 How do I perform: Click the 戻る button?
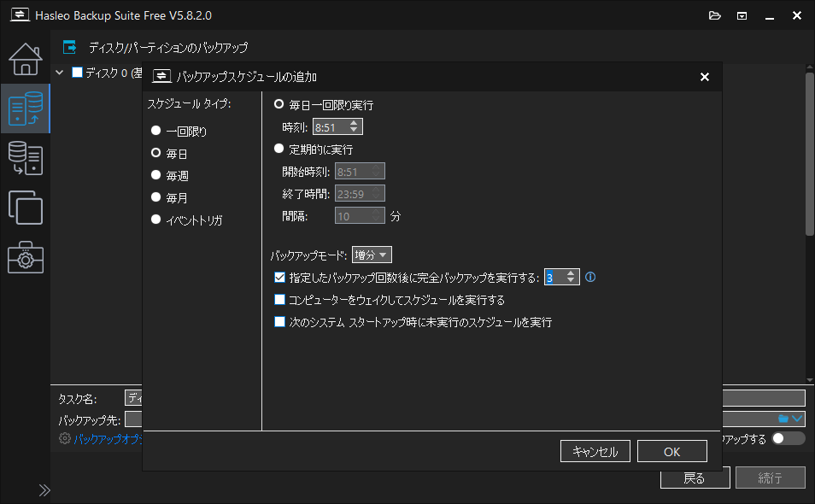click(x=695, y=478)
